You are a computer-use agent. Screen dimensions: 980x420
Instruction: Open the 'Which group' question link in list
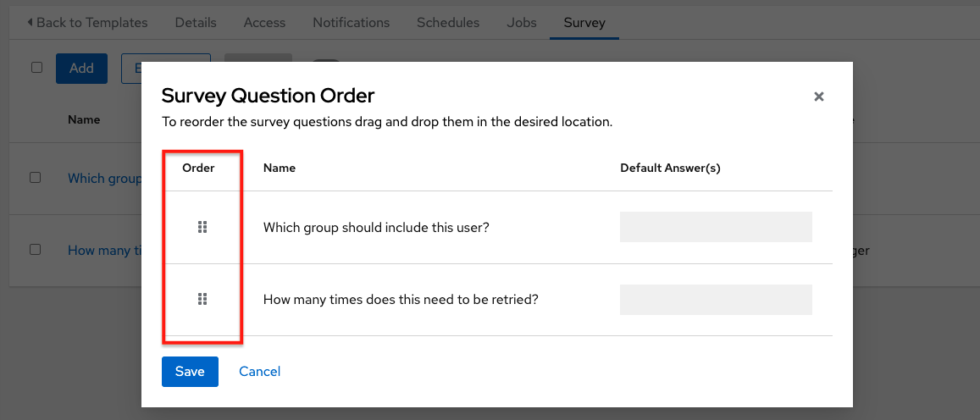(x=103, y=179)
